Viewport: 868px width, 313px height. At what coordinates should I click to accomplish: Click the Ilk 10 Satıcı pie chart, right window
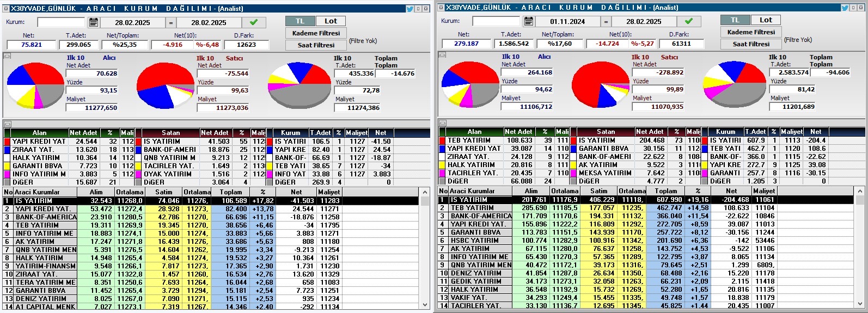[x=601, y=84]
